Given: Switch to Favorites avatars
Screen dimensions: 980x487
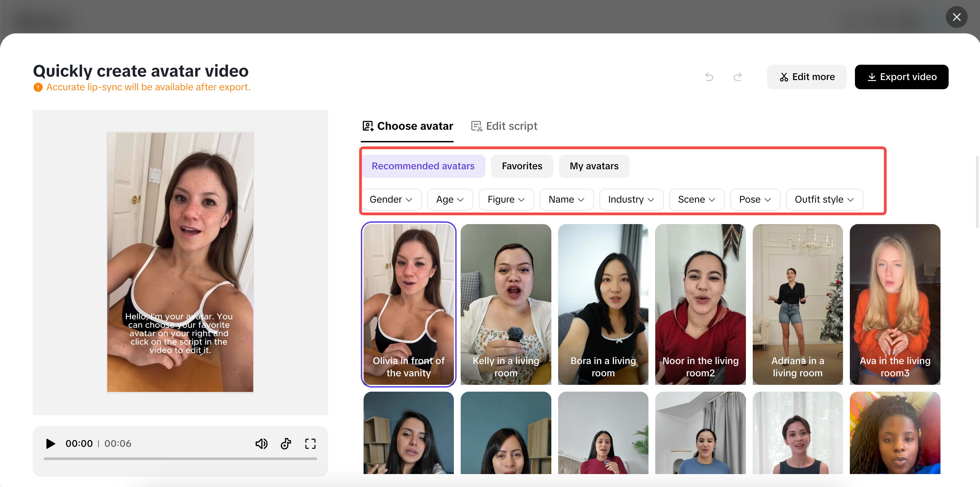Looking at the screenshot, I should click(522, 166).
